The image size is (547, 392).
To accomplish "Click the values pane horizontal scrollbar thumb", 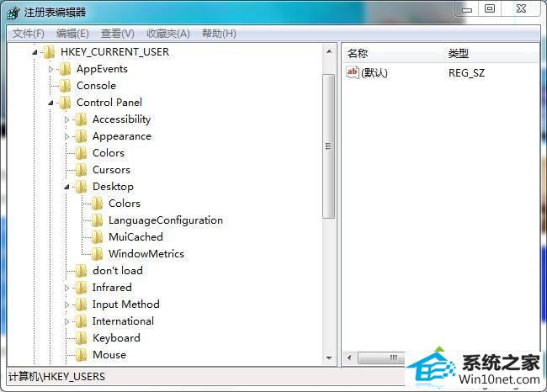I will pos(381,358).
